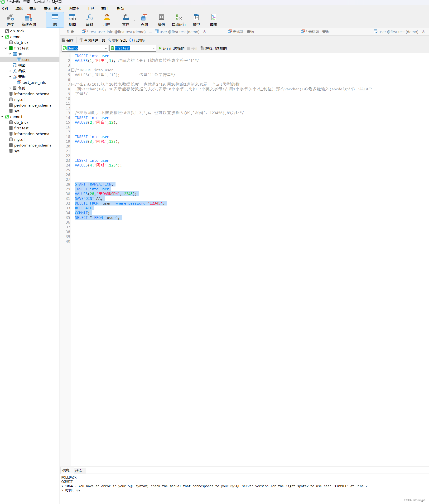Screen dimensions: 429x504
Task: Select the user table in tree
Action: [x=26, y=60]
